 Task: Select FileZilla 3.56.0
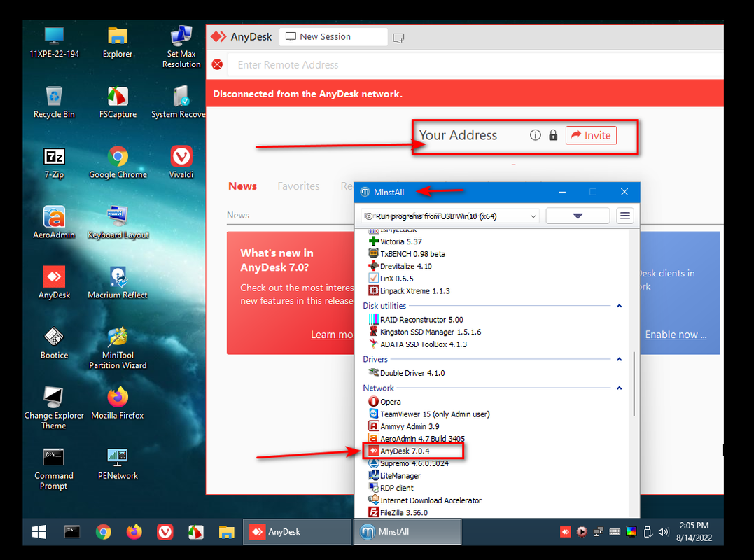tap(398, 513)
